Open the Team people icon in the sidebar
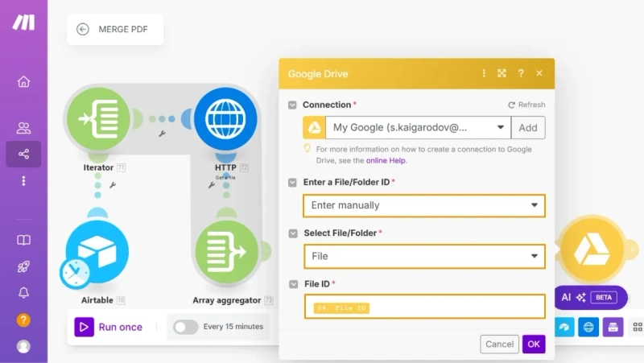 point(23,128)
